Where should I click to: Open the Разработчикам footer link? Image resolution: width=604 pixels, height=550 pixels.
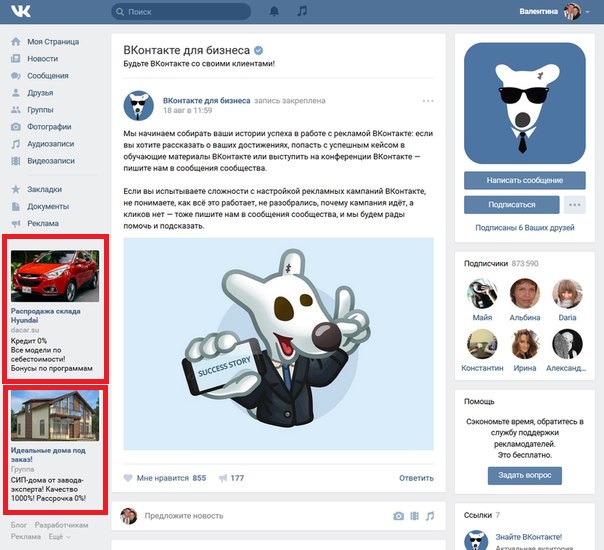[62, 525]
